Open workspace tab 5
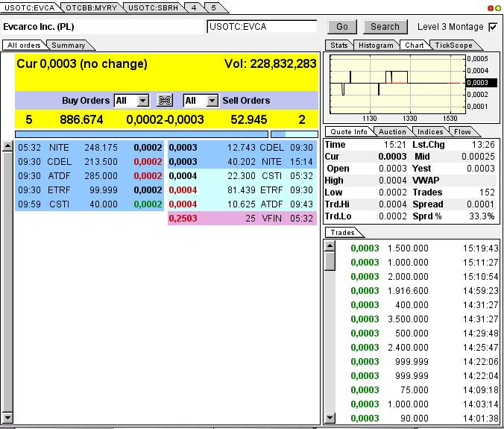This screenshot has height=429, width=504. 213,7
